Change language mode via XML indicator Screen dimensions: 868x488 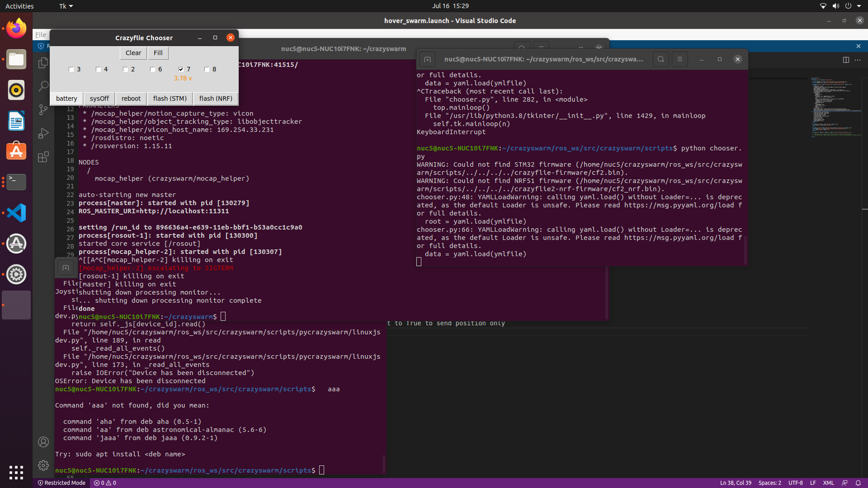click(x=828, y=483)
